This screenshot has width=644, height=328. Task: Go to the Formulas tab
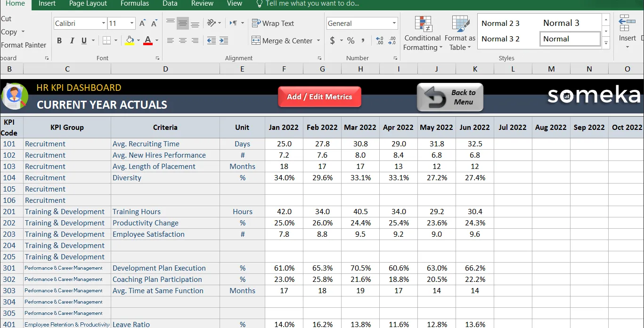[x=135, y=4]
